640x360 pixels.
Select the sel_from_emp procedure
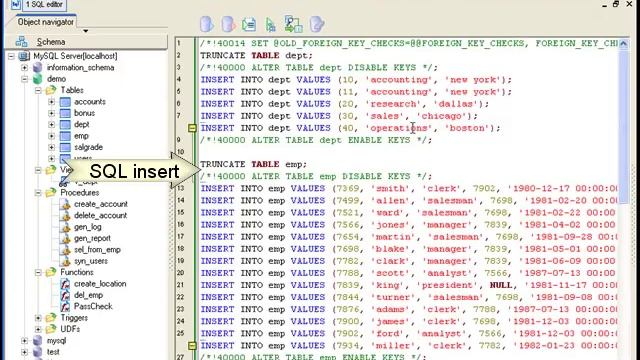click(x=97, y=249)
